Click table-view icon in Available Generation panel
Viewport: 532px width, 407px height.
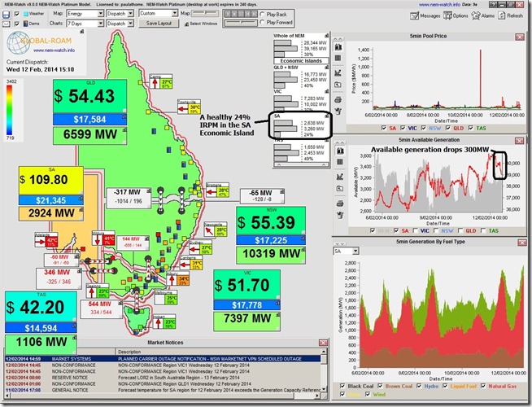coord(340,162)
